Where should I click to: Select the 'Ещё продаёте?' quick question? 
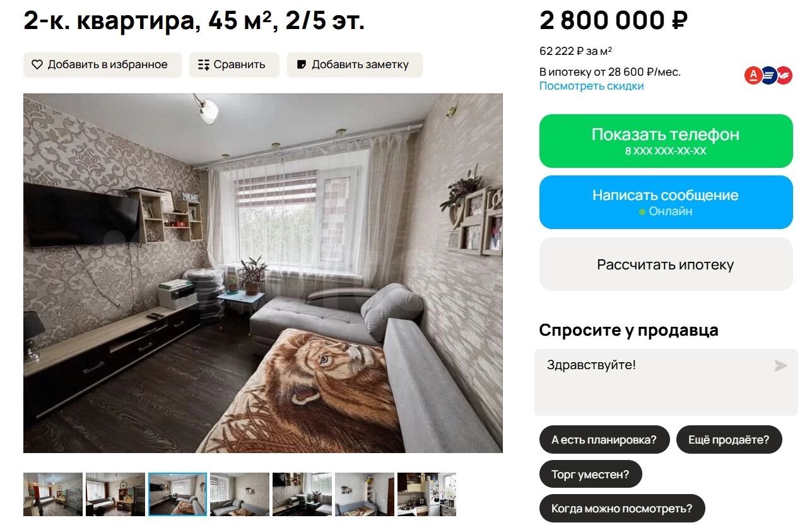click(729, 440)
